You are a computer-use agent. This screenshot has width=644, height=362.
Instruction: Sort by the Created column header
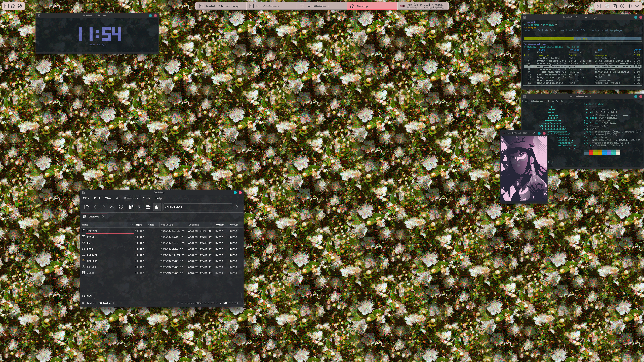(201, 225)
